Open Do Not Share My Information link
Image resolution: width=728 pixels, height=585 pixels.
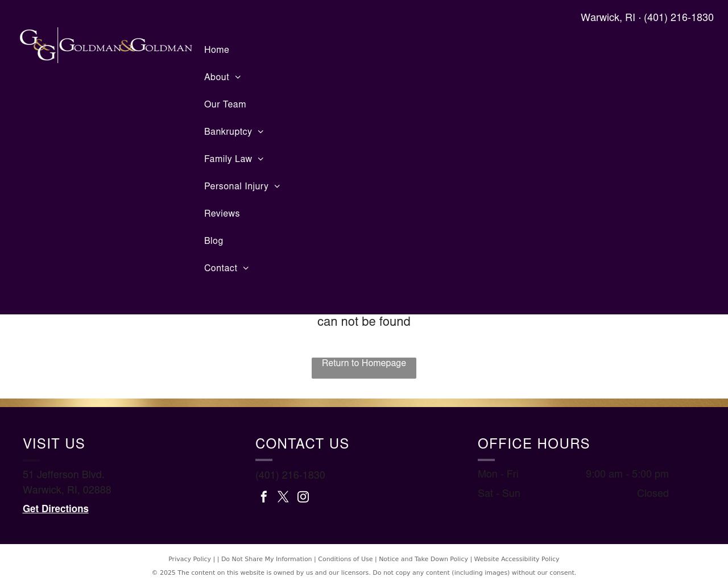pyautogui.click(x=266, y=559)
